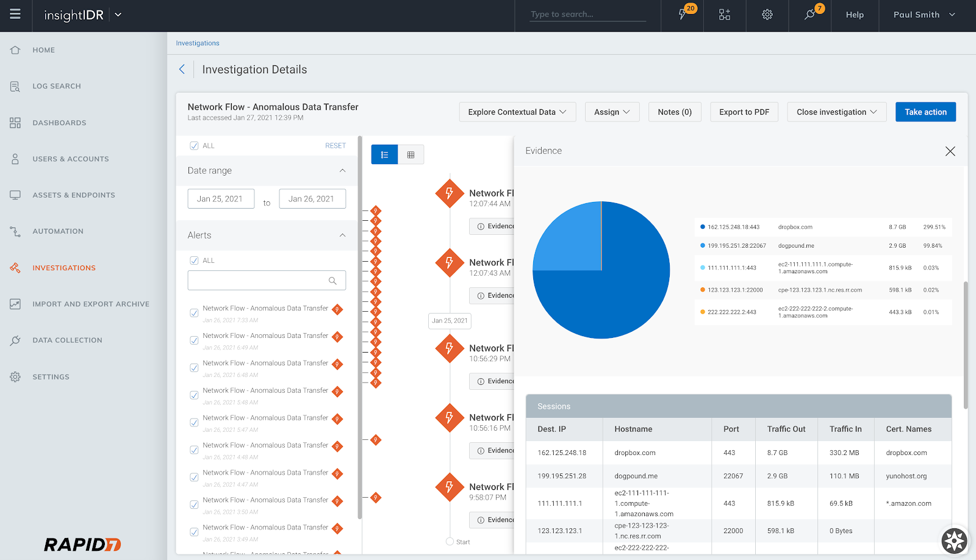Collapse the Date range section
Screen dimensions: 976x560
click(342, 171)
